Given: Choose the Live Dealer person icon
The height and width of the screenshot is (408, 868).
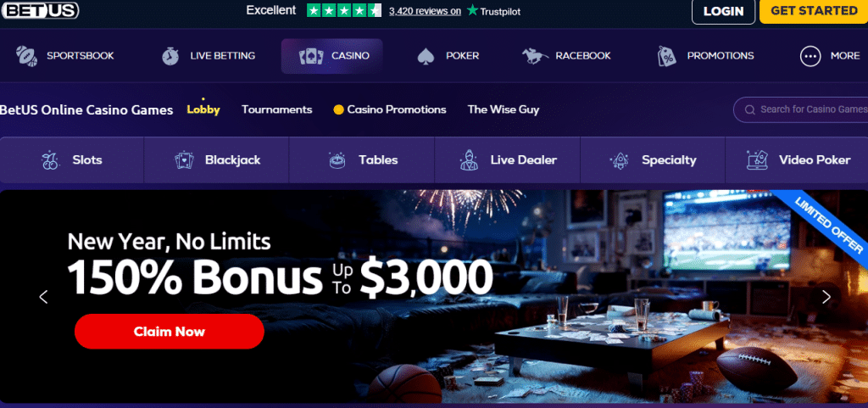Looking at the screenshot, I should [469, 160].
